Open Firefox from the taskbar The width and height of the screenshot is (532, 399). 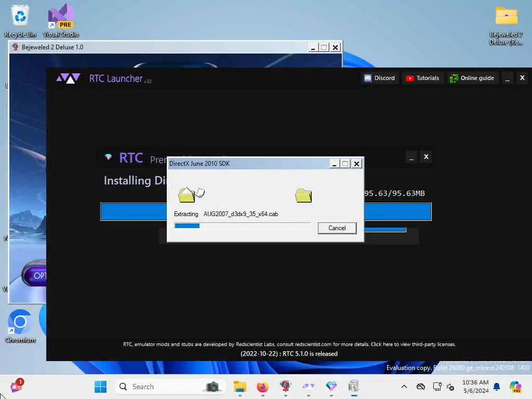tap(262, 387)
